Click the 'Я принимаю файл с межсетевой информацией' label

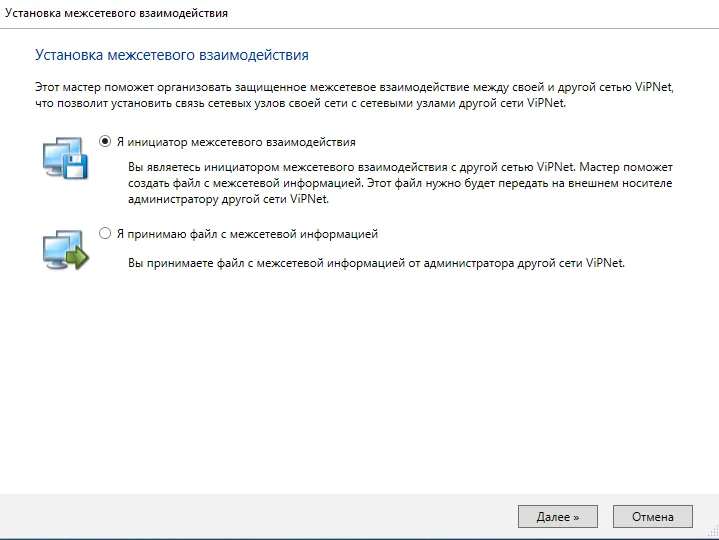247,234
